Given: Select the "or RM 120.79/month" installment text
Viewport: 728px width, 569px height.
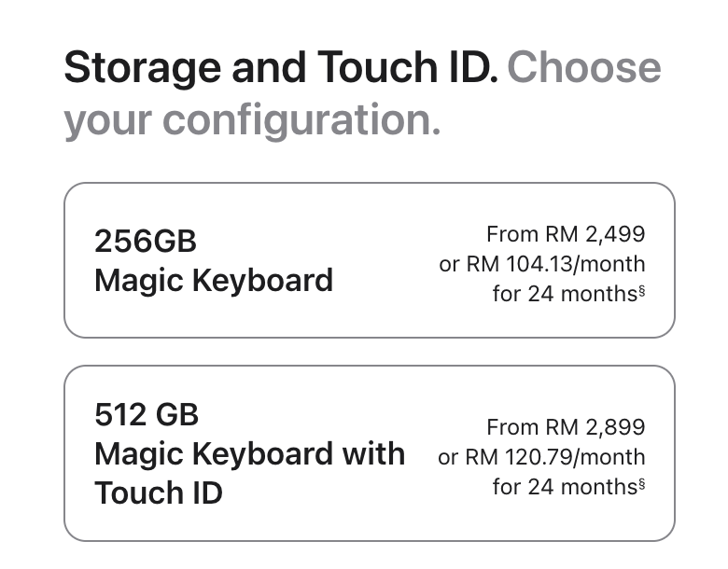Looking at the screenshot, I should 541,457.
